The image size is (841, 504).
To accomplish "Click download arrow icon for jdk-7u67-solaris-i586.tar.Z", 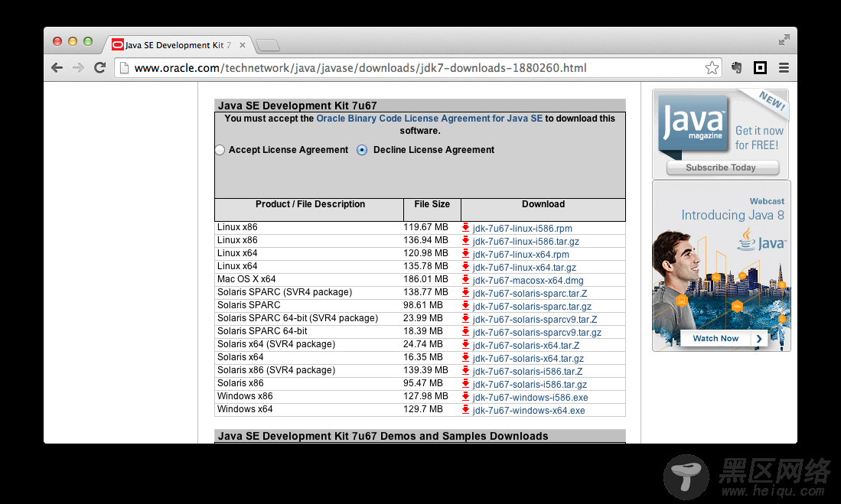I will point(465,370).
